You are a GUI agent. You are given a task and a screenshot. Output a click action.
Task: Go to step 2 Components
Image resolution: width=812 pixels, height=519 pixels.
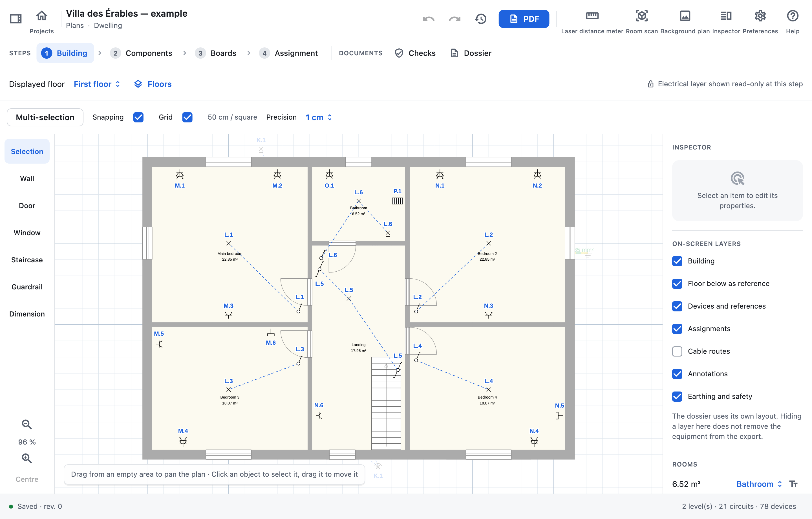[141, 53]
